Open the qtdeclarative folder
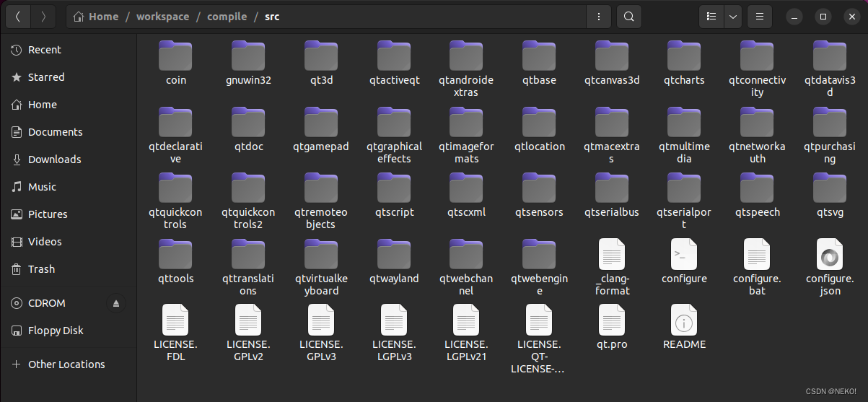This screenshot has height=402, width=868. pyautogui.click(x=175, y=135)
